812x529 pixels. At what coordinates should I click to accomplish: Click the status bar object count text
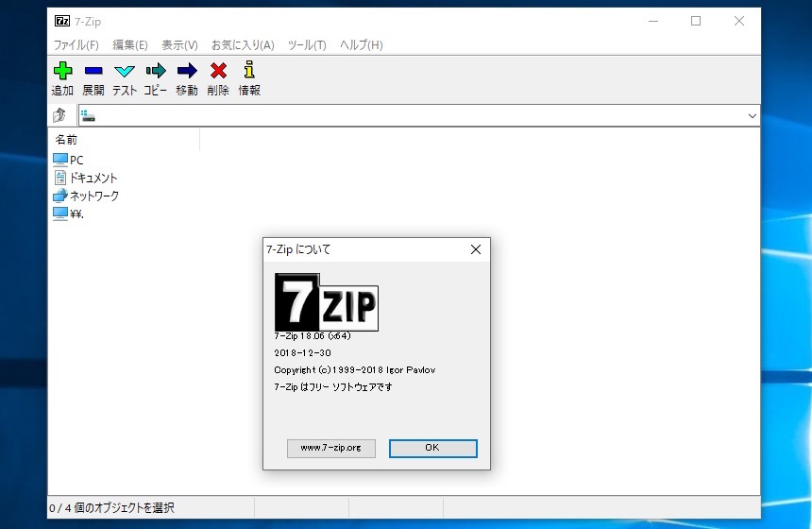(x=111, y=508)
